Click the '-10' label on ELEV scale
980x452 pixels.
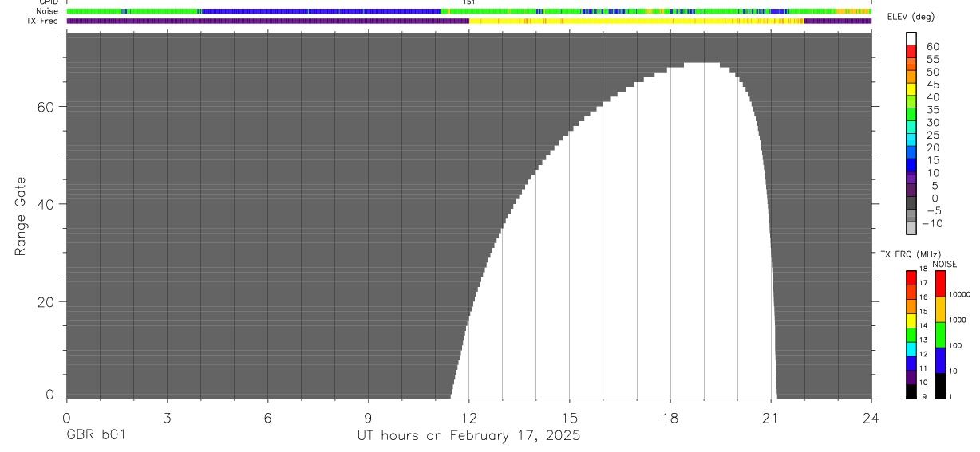(931, 223)
